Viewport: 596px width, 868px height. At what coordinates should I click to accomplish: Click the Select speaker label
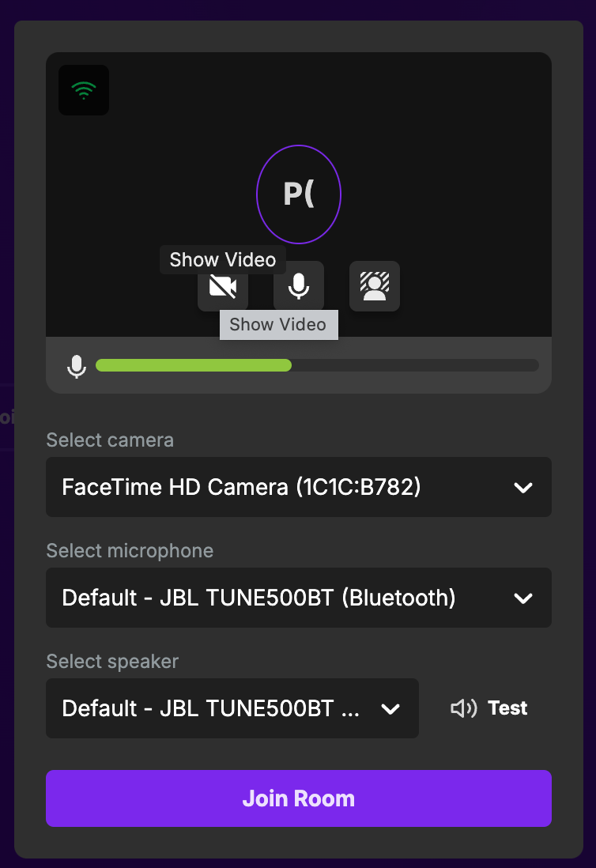112,662
